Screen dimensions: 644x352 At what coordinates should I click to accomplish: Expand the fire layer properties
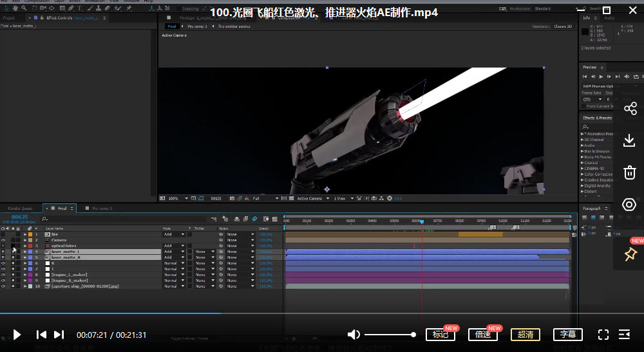coord(25,234)
